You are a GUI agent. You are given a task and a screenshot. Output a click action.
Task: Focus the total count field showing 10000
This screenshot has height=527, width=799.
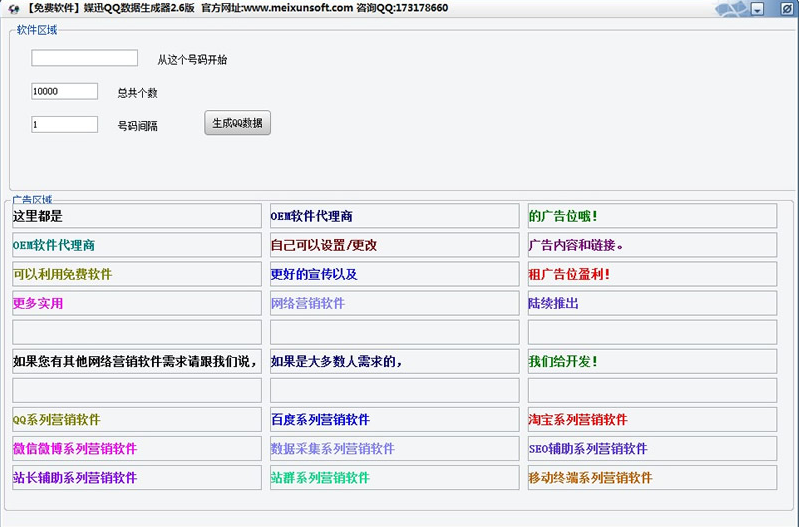65,91
